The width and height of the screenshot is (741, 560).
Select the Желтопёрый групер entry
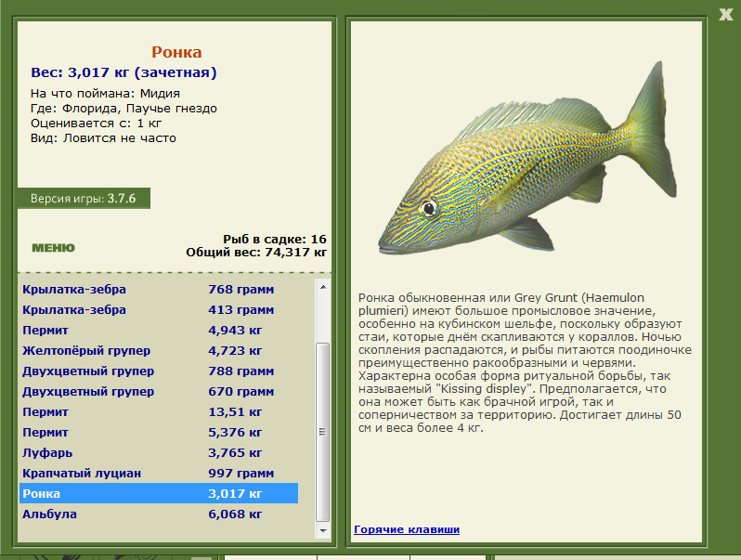pos(159,351)
